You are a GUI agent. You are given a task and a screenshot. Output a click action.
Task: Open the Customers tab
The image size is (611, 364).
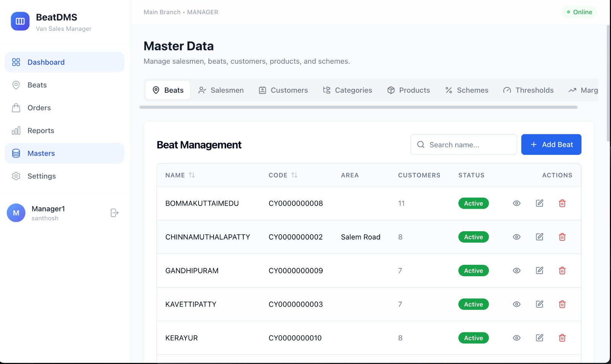coord(283,90)
